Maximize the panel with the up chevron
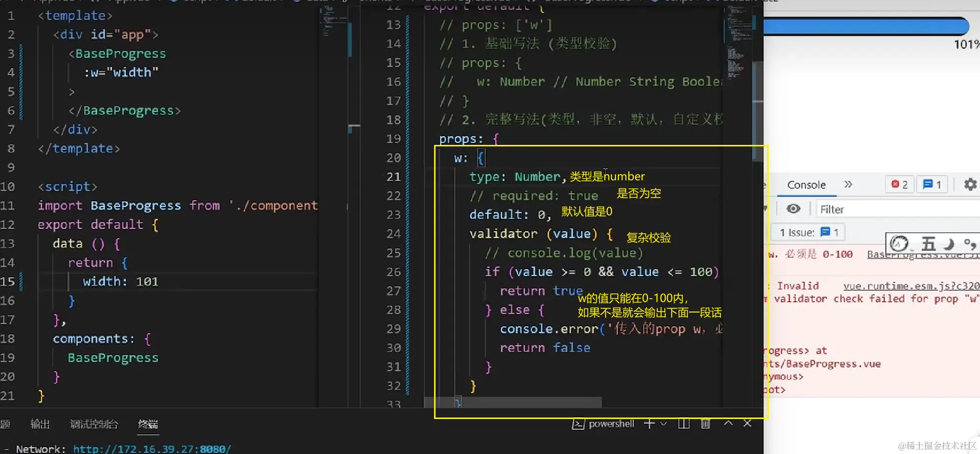The height and width of the screenshot is (454, 980). pyautogui.click(x=728, y=423)
